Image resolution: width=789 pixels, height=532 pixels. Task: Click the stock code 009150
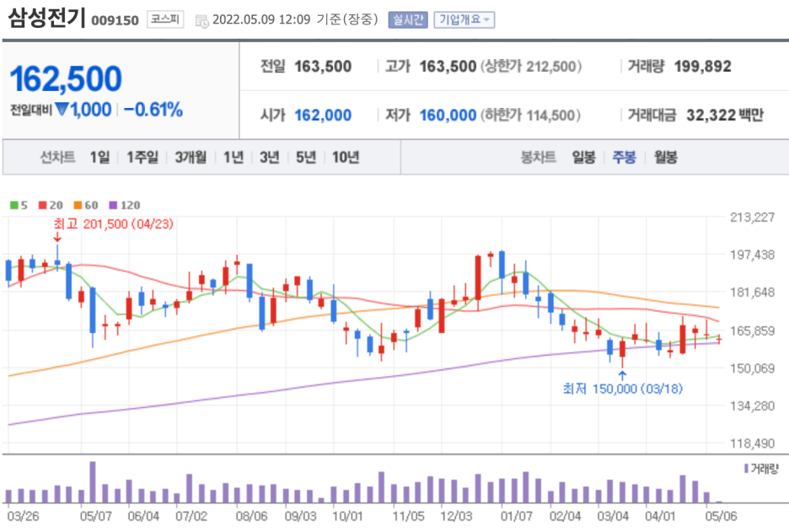click(115, 20)
